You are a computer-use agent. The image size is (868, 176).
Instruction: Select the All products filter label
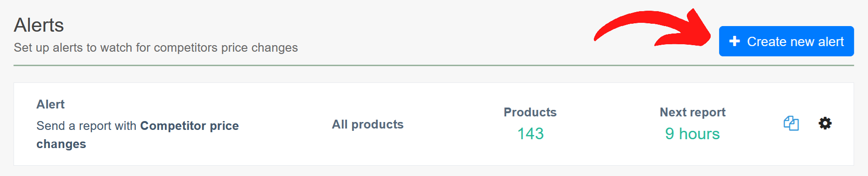tap(367, 124)
